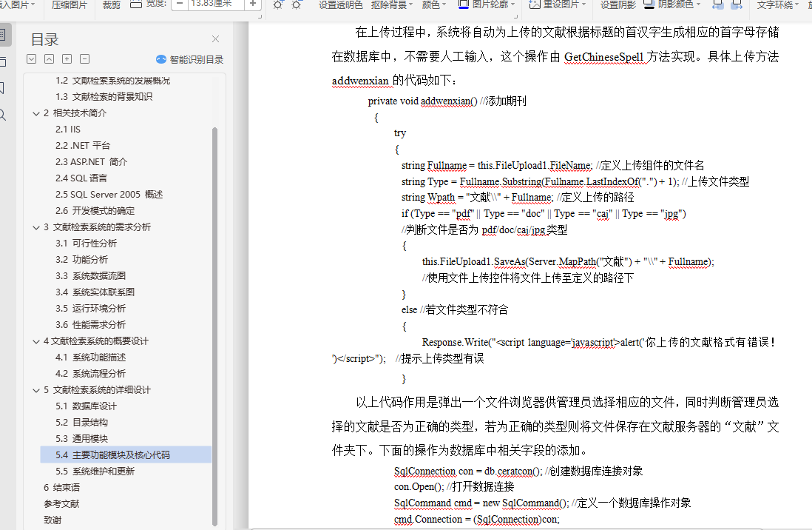Jump to section 4.1 系统功能描述
812x530 pixels.
pos(91,358)
